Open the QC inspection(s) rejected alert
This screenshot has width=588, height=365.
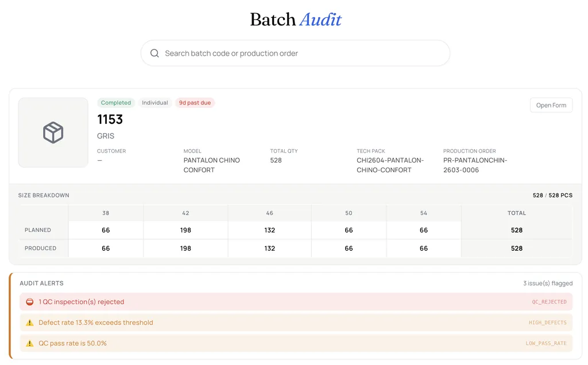[x=296, y=302]
